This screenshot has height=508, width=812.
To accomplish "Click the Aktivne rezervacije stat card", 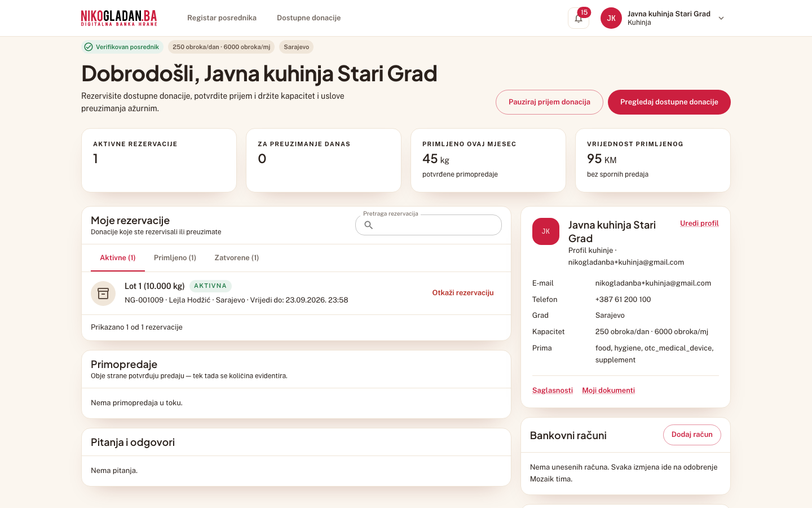I will tap(159, 160).
